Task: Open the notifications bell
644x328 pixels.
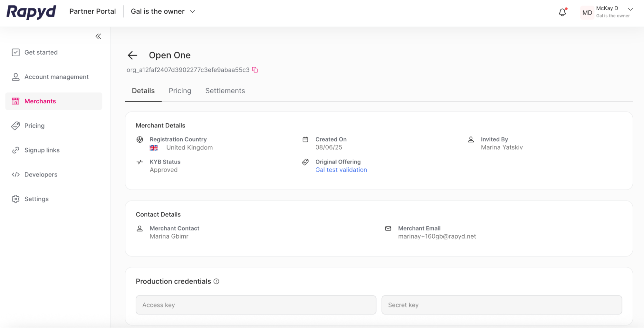Action: coord(562,12)
